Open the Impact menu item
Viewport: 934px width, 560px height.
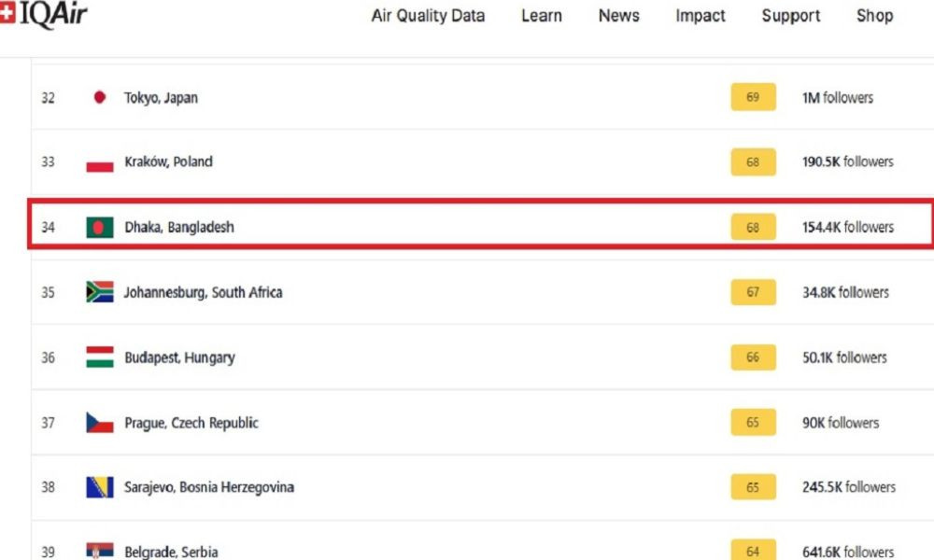pos(700,16)
